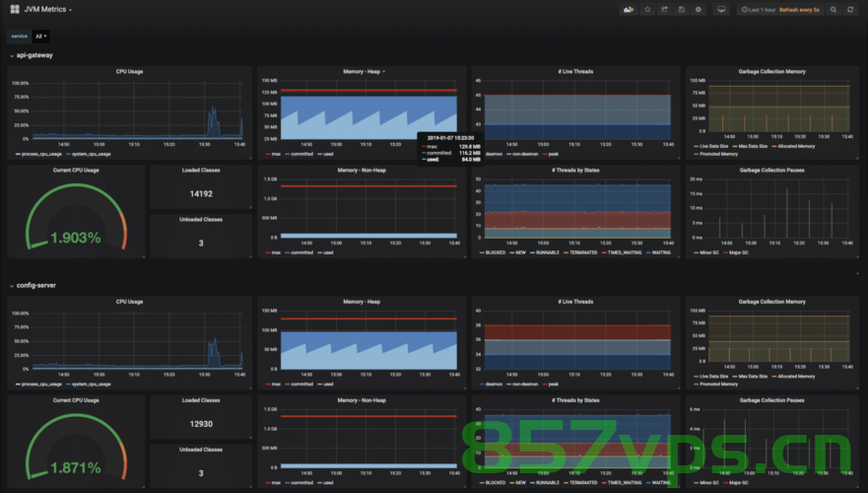
Task: Click the refresh dashboard icon
Action: [850, 10]
